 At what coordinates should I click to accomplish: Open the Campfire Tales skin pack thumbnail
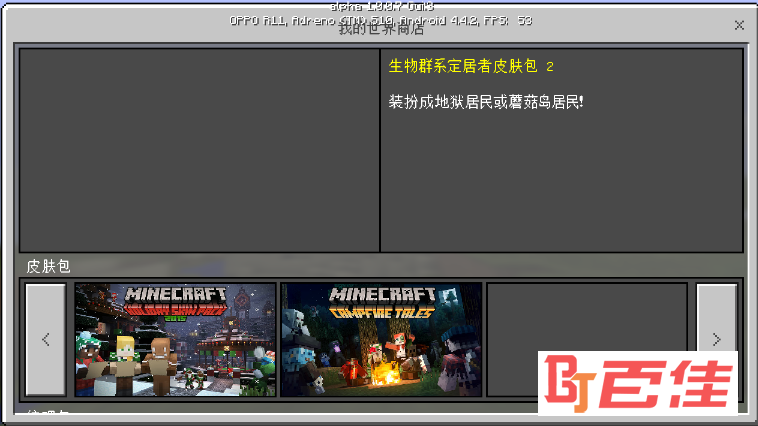[381, 339]
